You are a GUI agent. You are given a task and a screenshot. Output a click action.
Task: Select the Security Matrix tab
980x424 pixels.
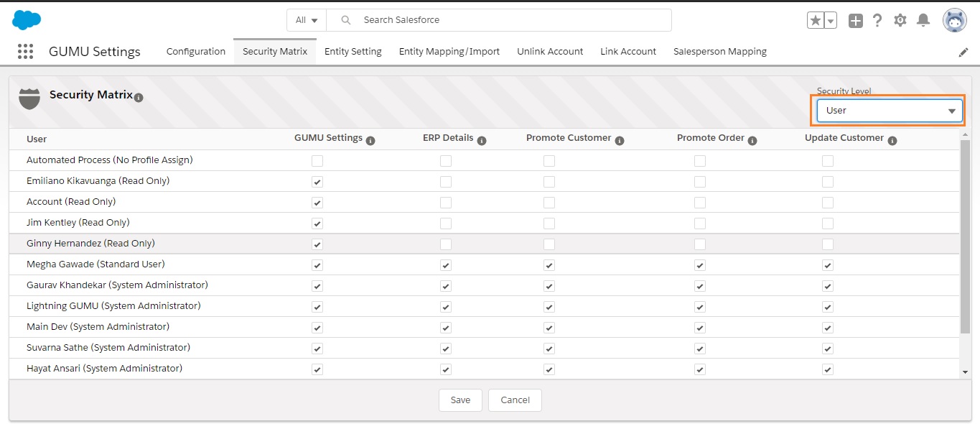[x=275, y=52]
